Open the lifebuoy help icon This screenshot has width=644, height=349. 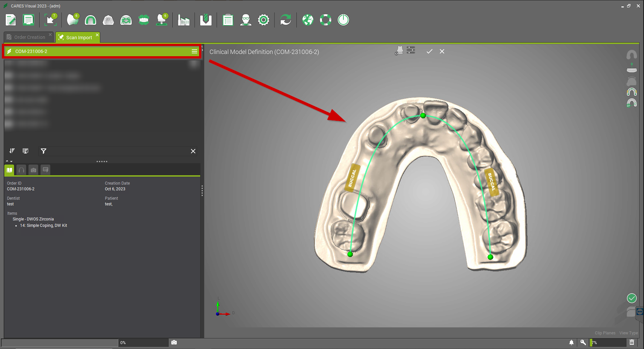pos(325,20)
